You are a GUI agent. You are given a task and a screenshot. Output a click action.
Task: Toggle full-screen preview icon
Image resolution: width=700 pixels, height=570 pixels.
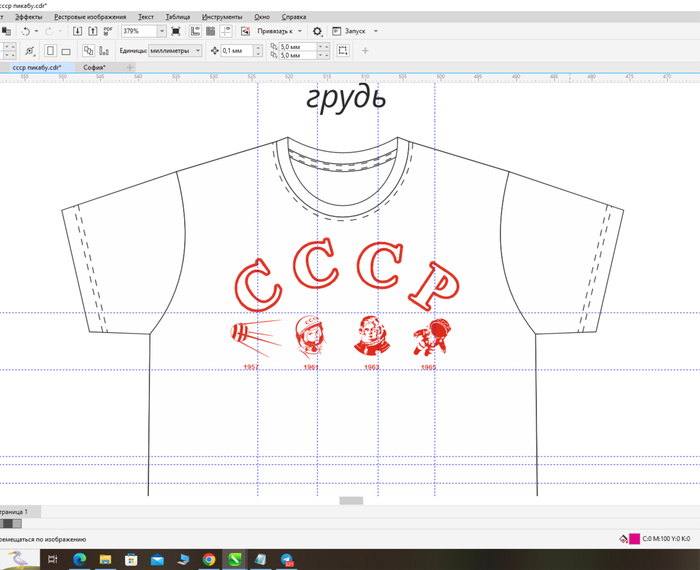point(176,31)
